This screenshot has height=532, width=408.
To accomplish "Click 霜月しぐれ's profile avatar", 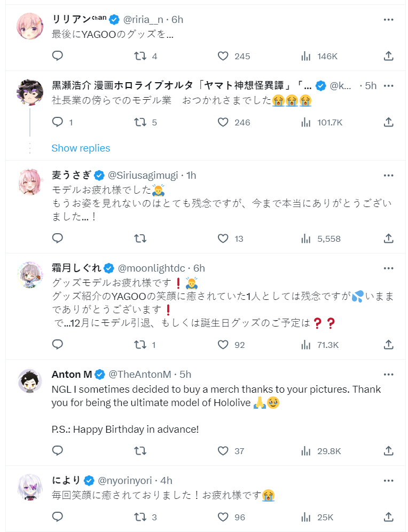I will (30, 275).
